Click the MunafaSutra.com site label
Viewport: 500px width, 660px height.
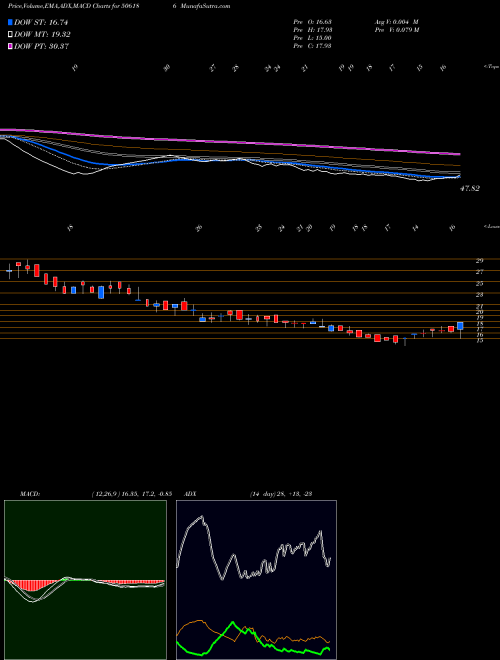207,6
